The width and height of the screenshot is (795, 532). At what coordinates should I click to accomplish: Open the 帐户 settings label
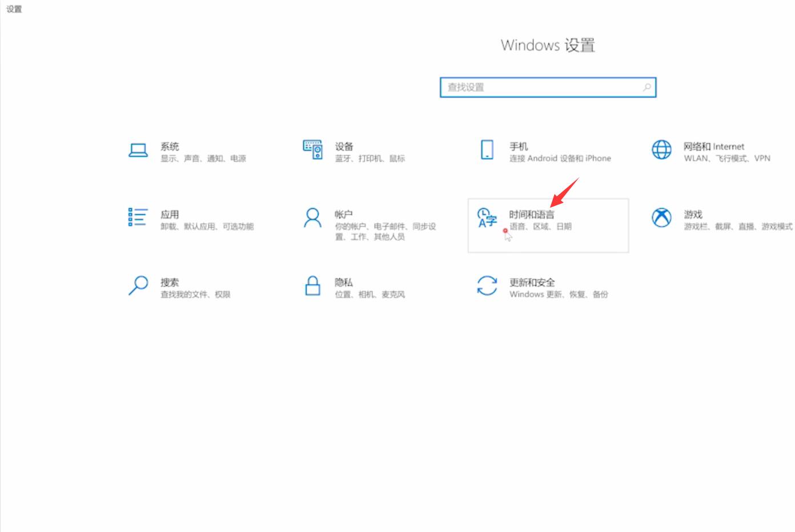click(x=344, y=214)
